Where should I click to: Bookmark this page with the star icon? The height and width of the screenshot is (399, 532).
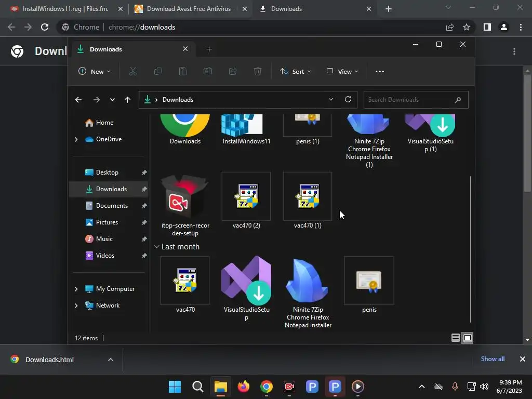[x=467, y=27]
